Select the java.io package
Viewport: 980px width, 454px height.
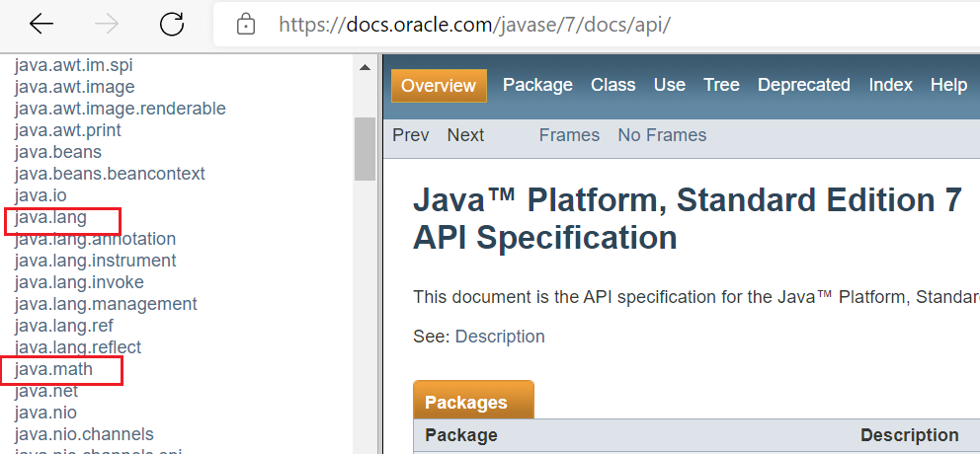[x=41, y=195]
